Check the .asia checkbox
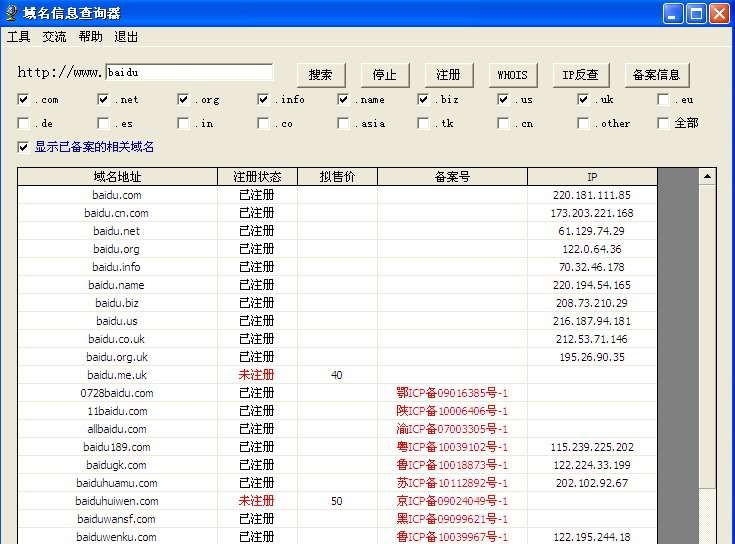Screen dimensions: 735x544 [x=343, y=123]
